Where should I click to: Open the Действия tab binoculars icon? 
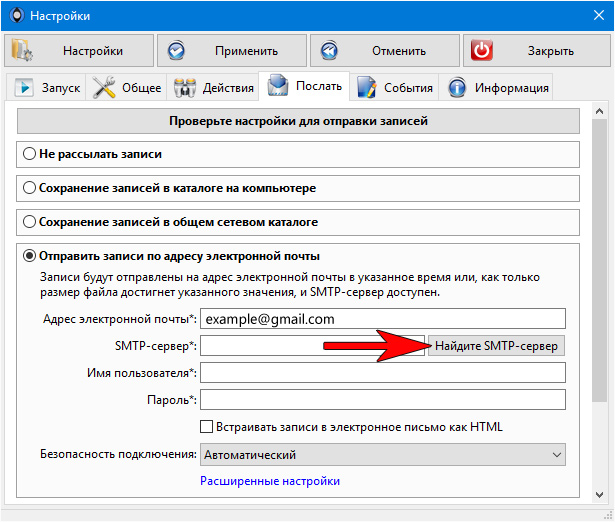click(x=185, y=88)
